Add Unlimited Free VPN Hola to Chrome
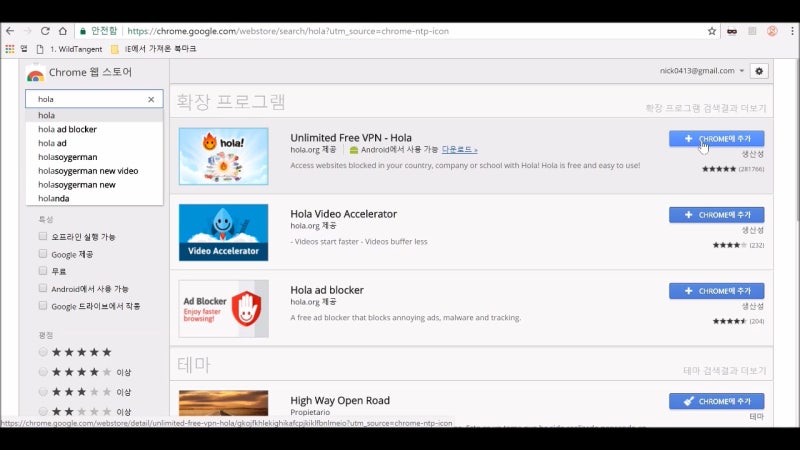This screenshot has width=800, height=450. (x=716, y=139)
